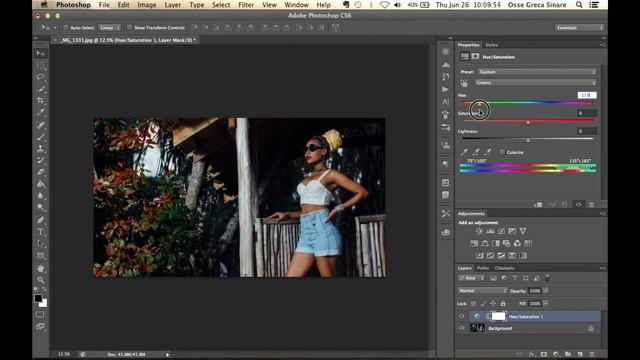
Task: Add a Channel Mixer adjustment
Action: pyautogui.click(x=517, y=243)
